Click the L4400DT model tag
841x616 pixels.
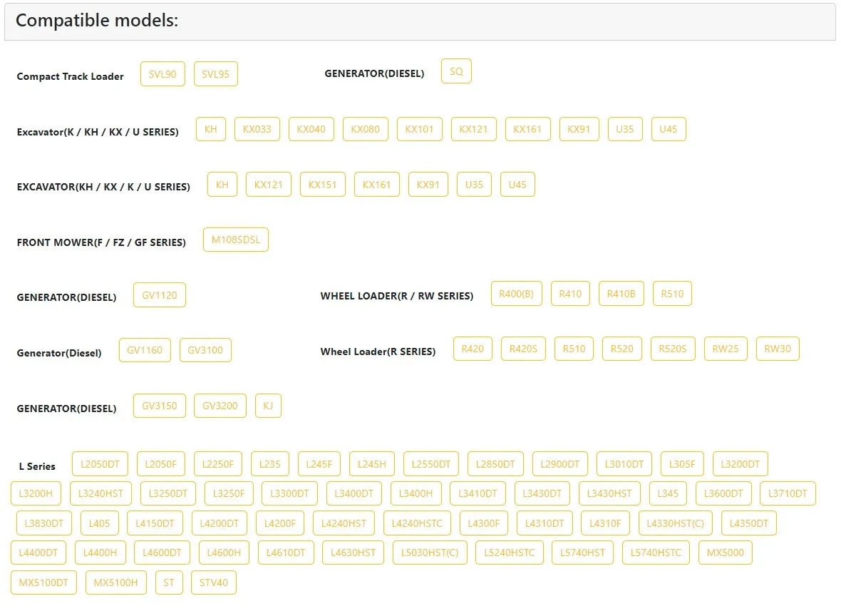coord(38,553)
